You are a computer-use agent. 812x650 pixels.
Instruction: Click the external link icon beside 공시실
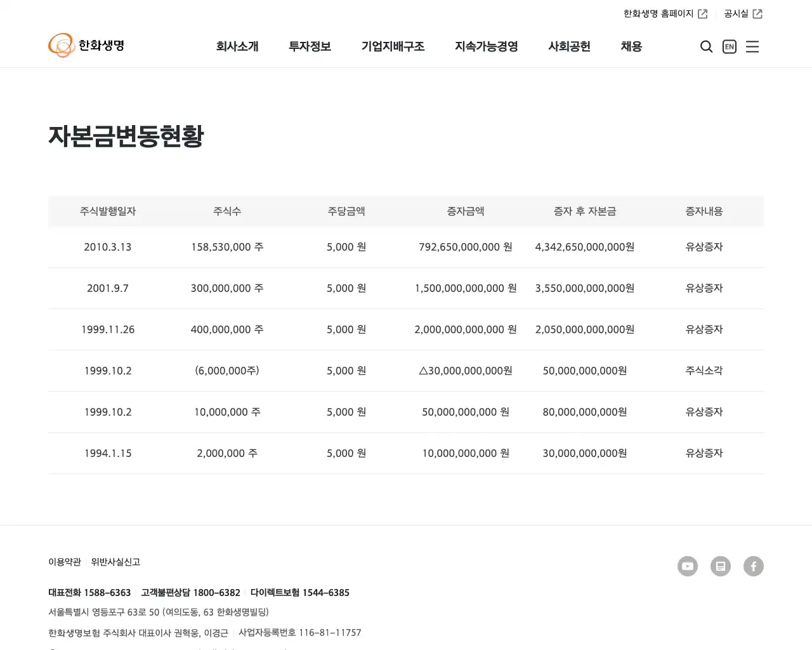759,13
